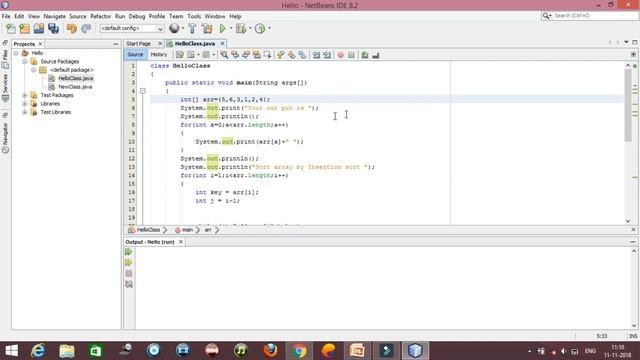Open the Run Project dropdown arrow

(231, 29)
